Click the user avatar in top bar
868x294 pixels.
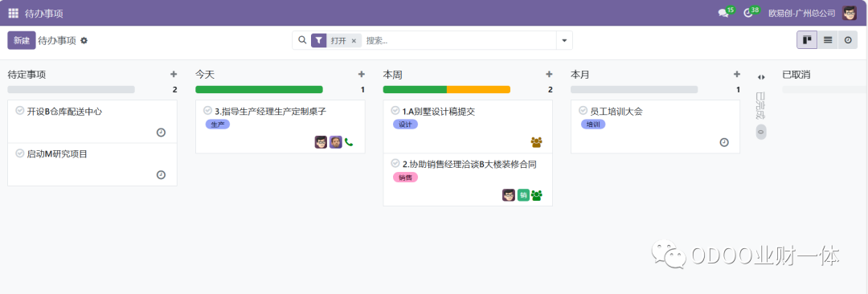[x=850, y=13]
